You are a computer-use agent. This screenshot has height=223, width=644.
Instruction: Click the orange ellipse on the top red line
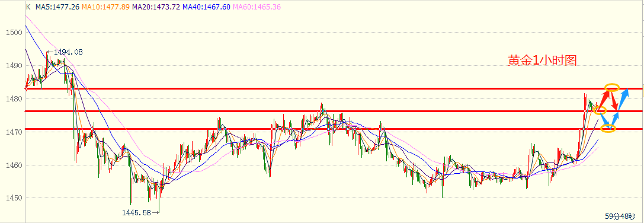click(612, 87)
